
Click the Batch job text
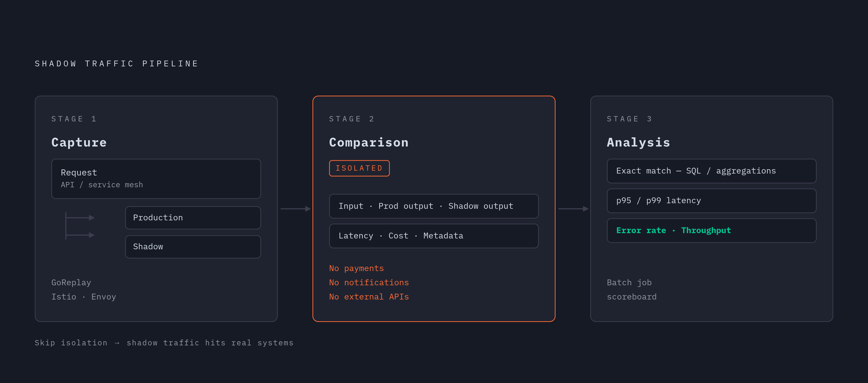tap(629, 283)
